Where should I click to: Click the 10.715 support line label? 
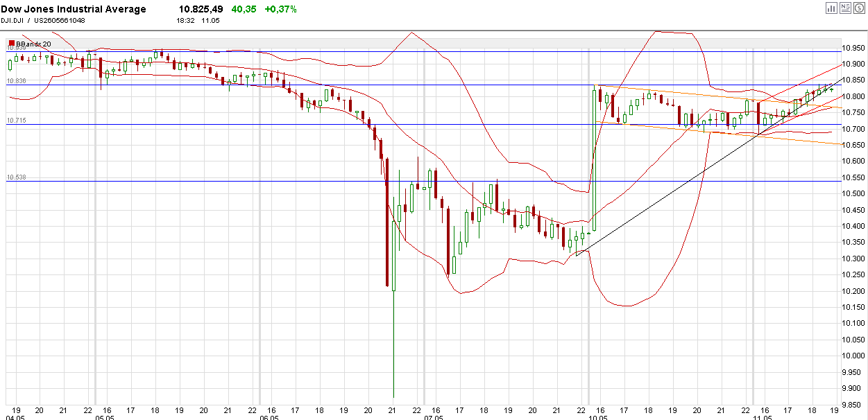point(17,121)
